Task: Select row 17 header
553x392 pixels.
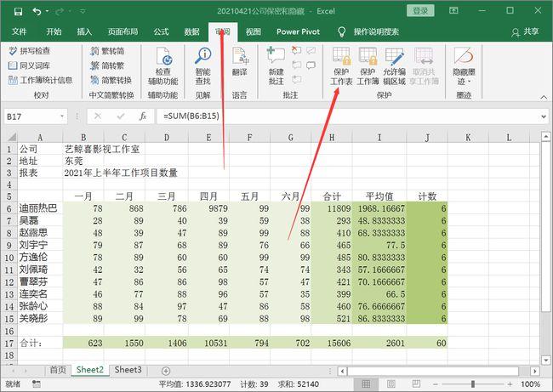Action: click(9, 343)
